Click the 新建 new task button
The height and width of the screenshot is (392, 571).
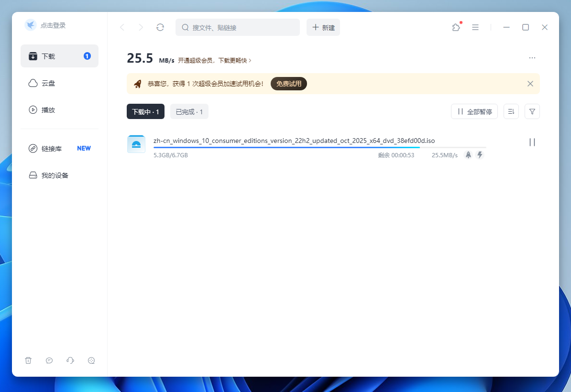[x=323, y=27]
